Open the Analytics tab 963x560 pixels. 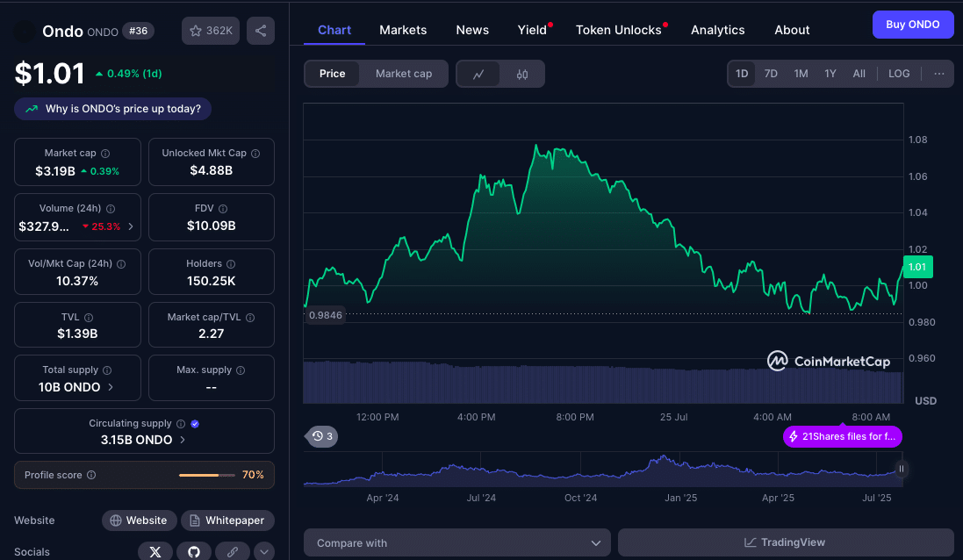coord(717,30)
